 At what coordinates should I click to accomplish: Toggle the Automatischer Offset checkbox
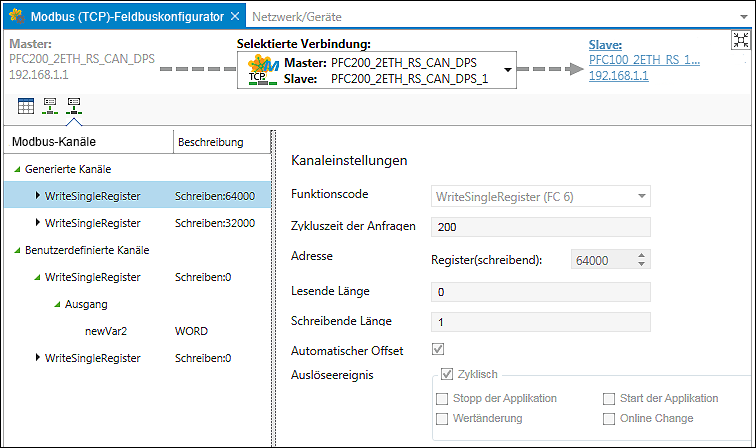point(438,349)
